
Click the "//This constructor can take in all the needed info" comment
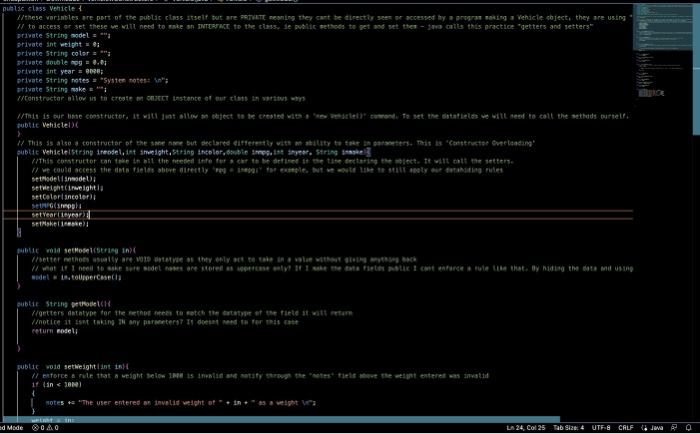[273, 161]
